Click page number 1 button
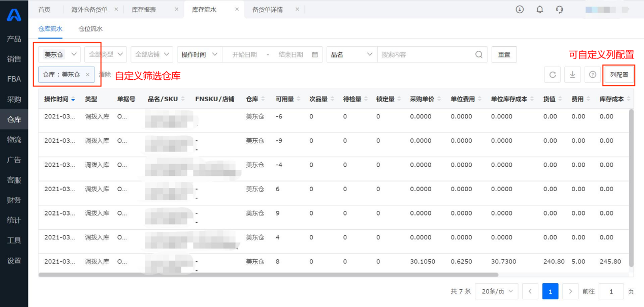The height and width of the screenshot is (307, 644). pyautogui.click(x=550, y=291)
